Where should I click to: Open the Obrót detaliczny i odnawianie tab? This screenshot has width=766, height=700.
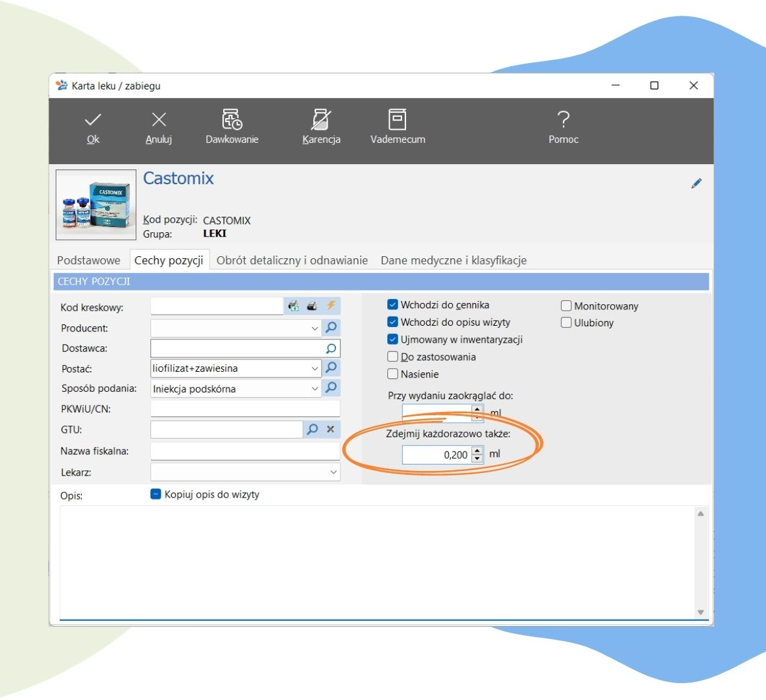click(292, 260)
